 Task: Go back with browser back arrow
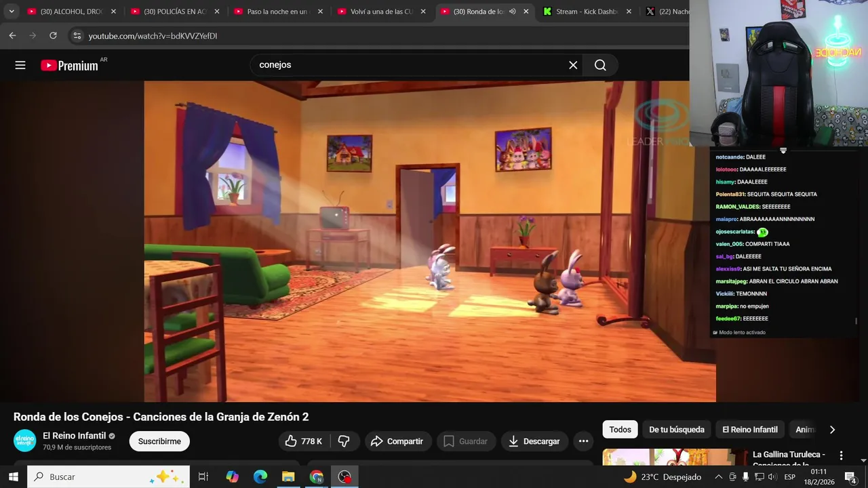point(12,35)
